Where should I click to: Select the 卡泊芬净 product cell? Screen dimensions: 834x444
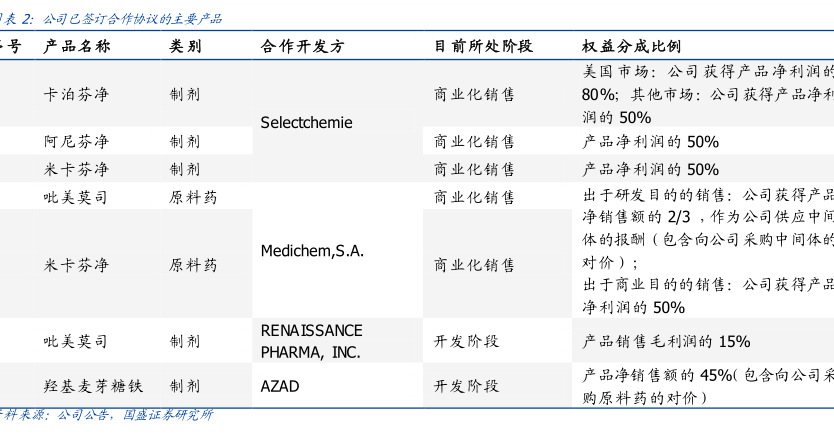77,94
